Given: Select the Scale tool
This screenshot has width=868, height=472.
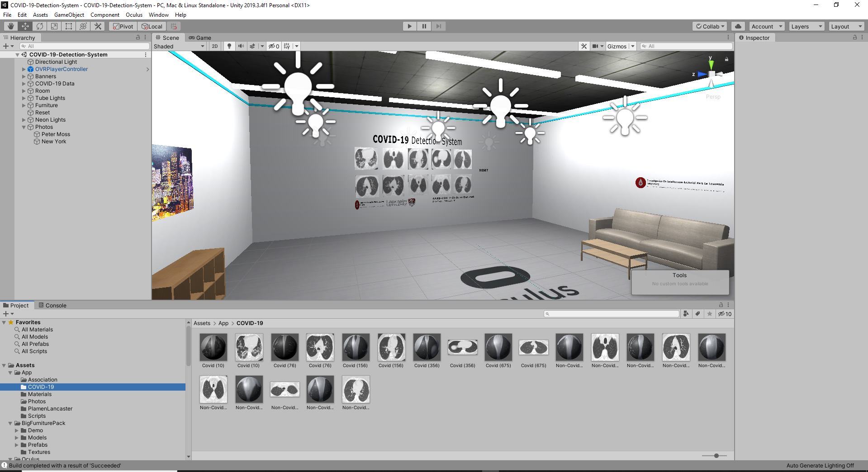Looking at the screenshot, I should 54,26.
